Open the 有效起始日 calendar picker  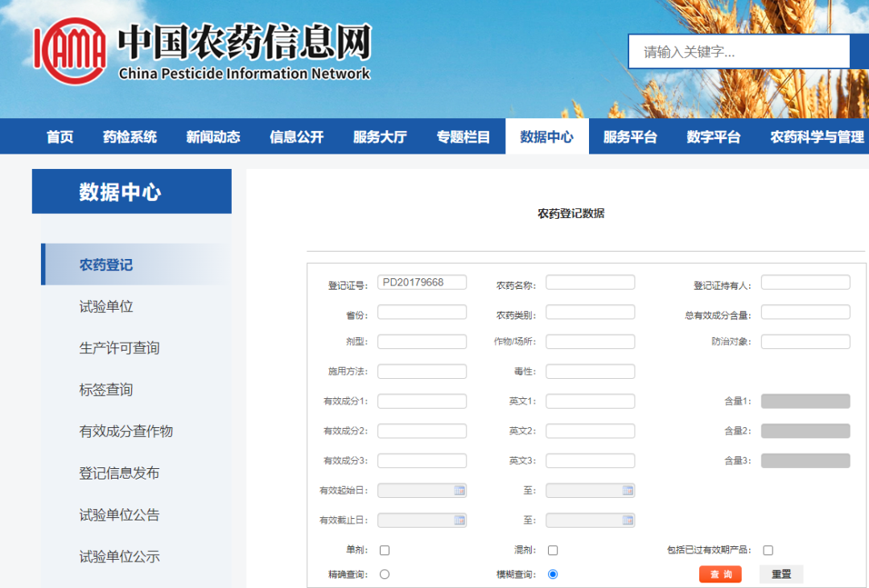[x=458, y=490]
